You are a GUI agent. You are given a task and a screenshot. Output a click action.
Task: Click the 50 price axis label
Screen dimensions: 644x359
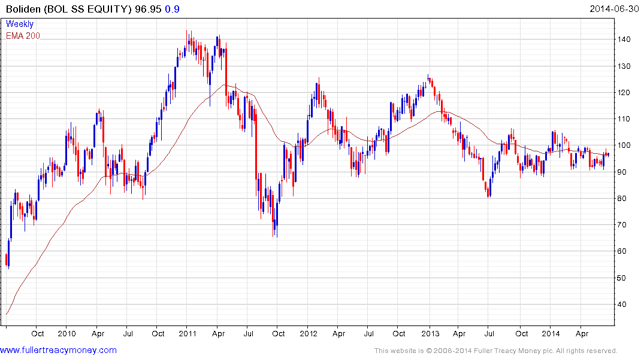coord(622,278)
